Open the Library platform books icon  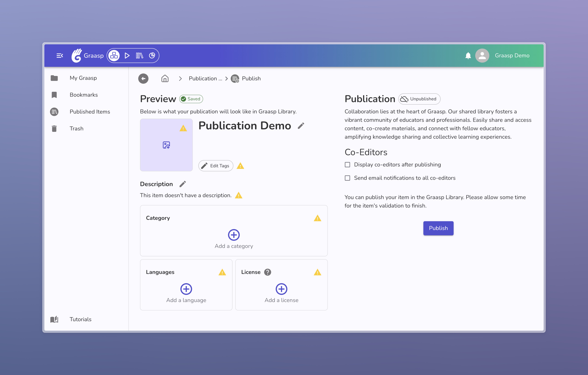click(139, 56)
